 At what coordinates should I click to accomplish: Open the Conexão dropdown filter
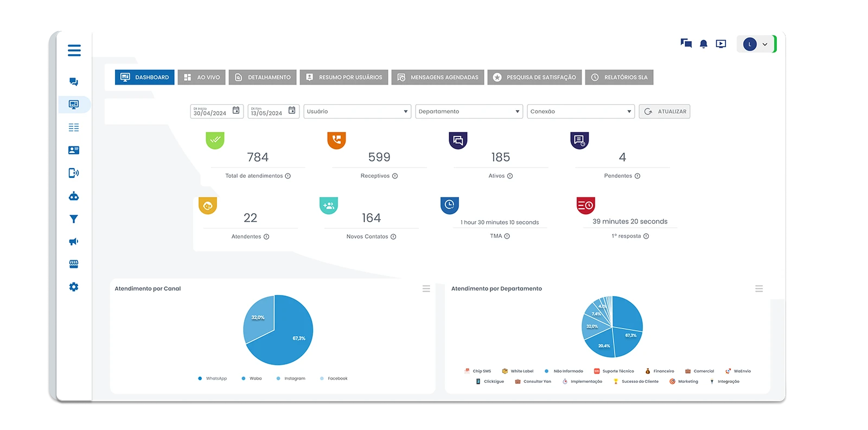pos(580,112)
